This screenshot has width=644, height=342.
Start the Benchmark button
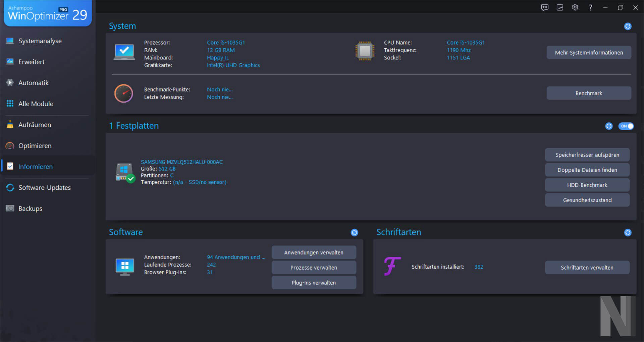click(589, 93)
